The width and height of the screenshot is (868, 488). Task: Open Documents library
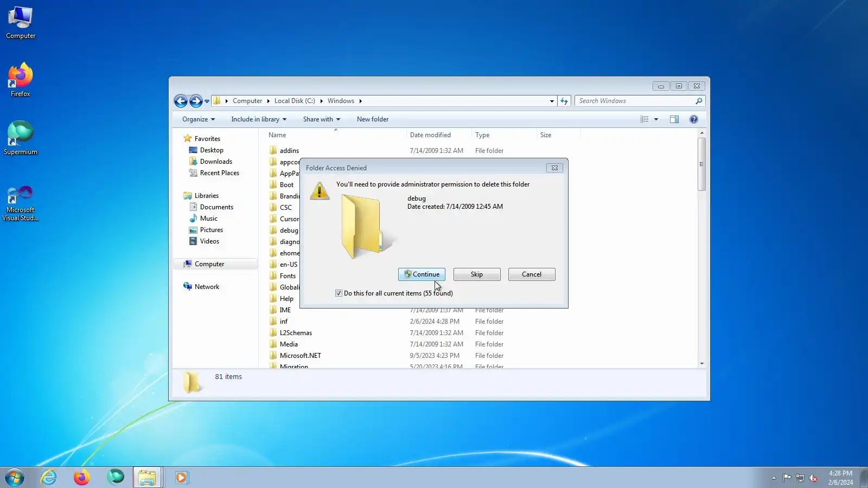click(216, 207)
